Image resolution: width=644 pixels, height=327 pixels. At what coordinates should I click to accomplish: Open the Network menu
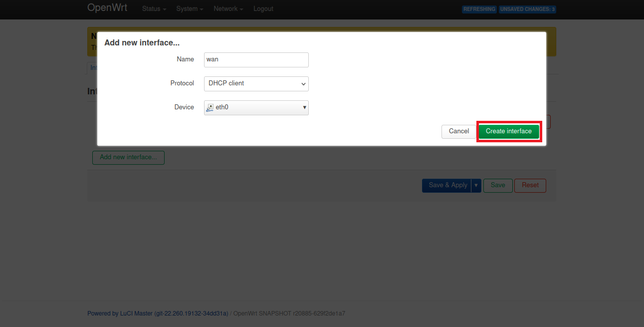[x=228, y=9]
